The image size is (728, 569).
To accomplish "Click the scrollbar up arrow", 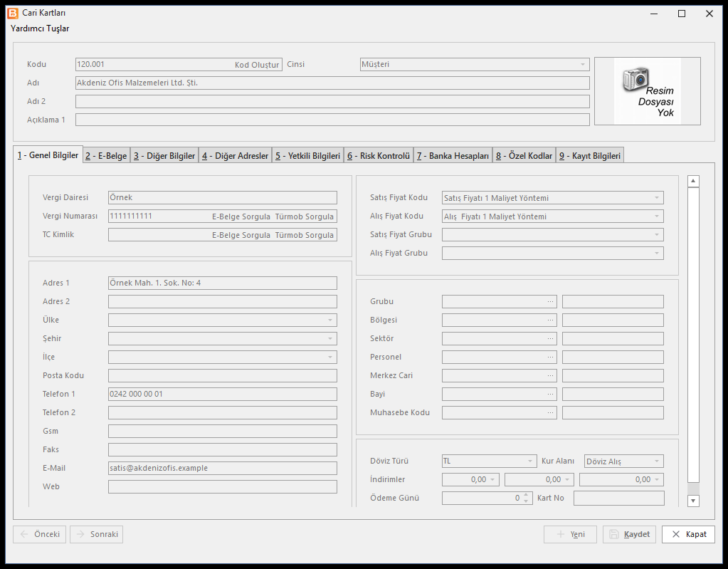I will click(x=693, y=181).
